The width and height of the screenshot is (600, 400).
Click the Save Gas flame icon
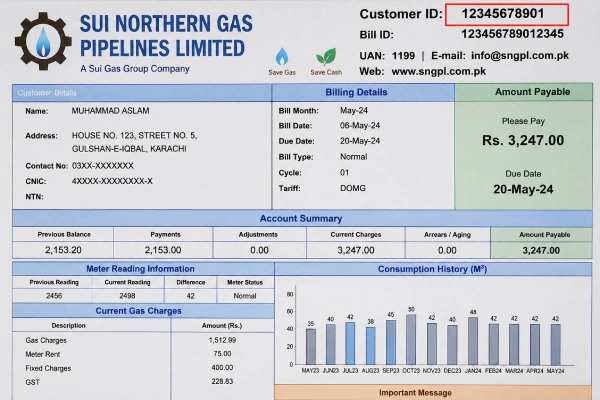pyautogui.click(x=282, y=57)
